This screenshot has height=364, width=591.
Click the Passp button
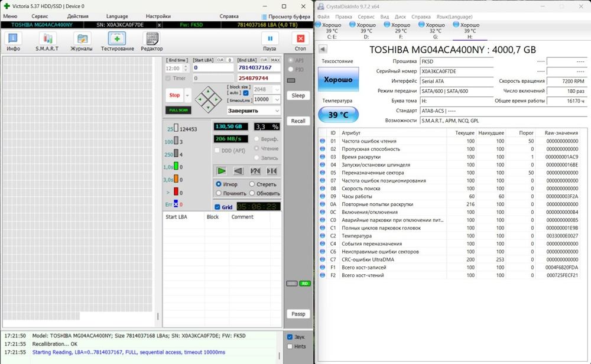298,314
